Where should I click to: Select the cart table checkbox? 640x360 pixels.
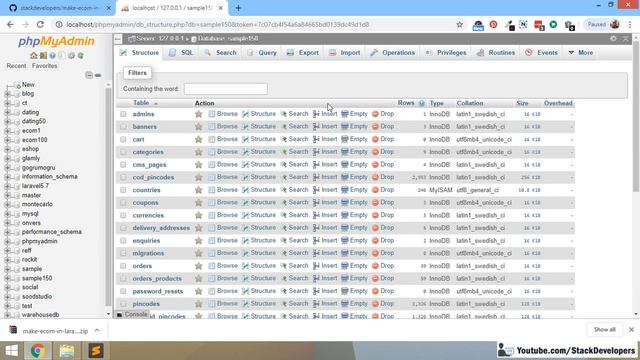pos(123,140)
